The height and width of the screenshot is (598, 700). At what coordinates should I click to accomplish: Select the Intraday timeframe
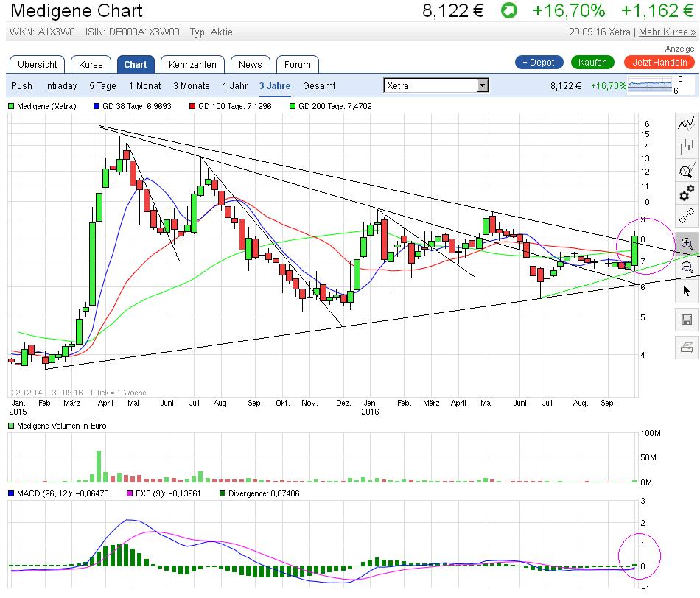(x=60, y=85)
